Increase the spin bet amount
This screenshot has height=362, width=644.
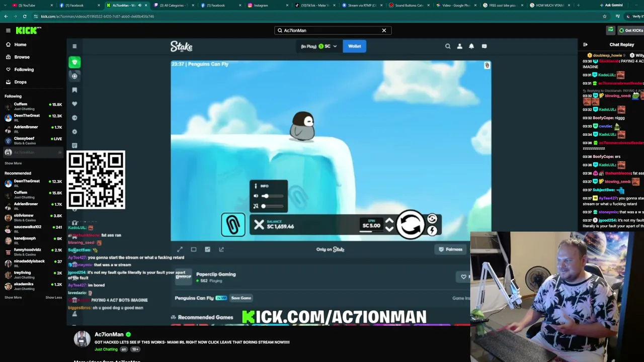pos(389,221)
